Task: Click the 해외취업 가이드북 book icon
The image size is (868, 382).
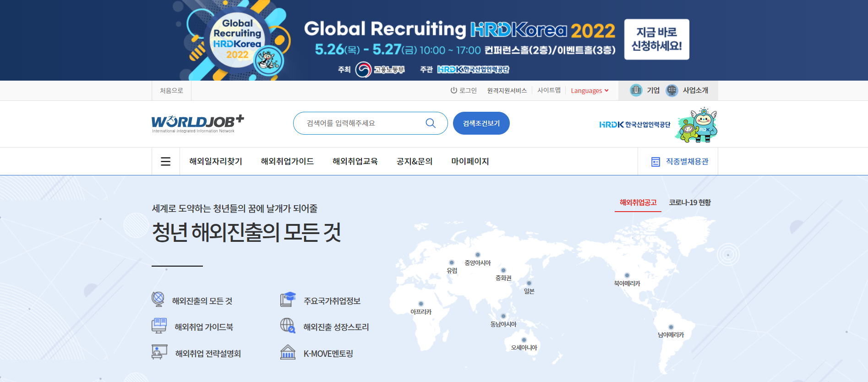Action: 159,326
